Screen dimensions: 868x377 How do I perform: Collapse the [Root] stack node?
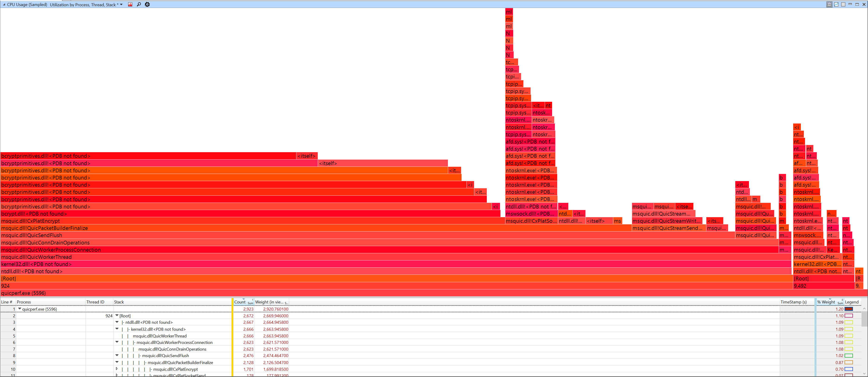[x=117, y=315]
